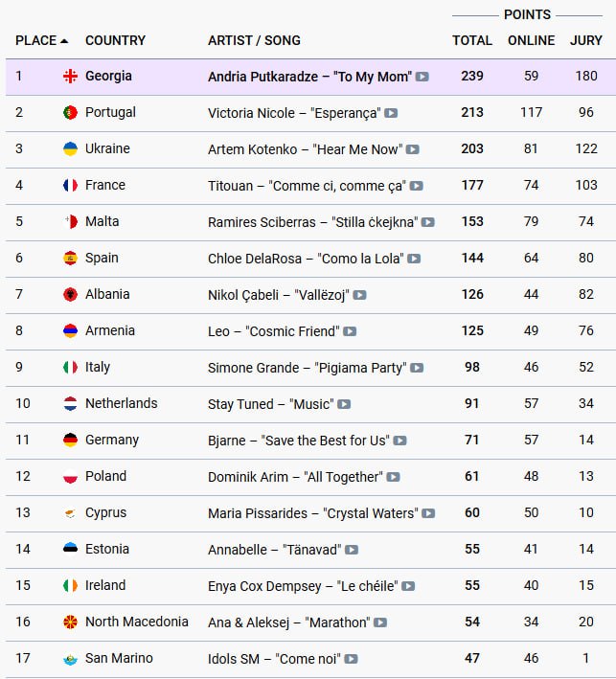Play the video for Georgia's "To My Mom"
Image resolution: width=616 pixels, height=679 pixels.
422,77
